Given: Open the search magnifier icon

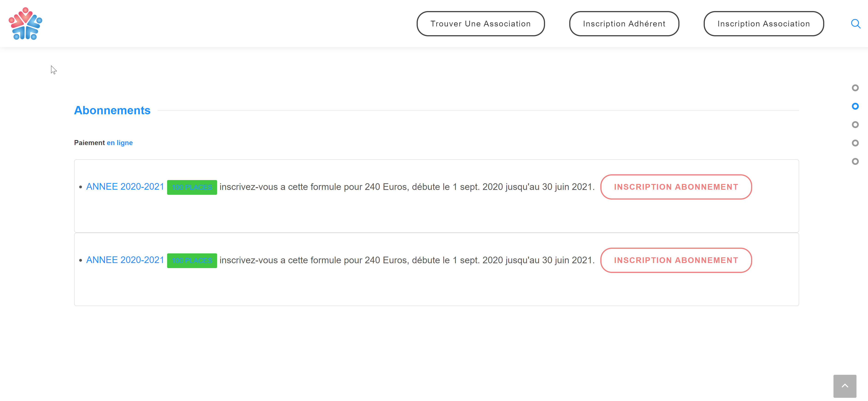Looking at the screenshot, I should pyautogui.click(x=855, y=24).
